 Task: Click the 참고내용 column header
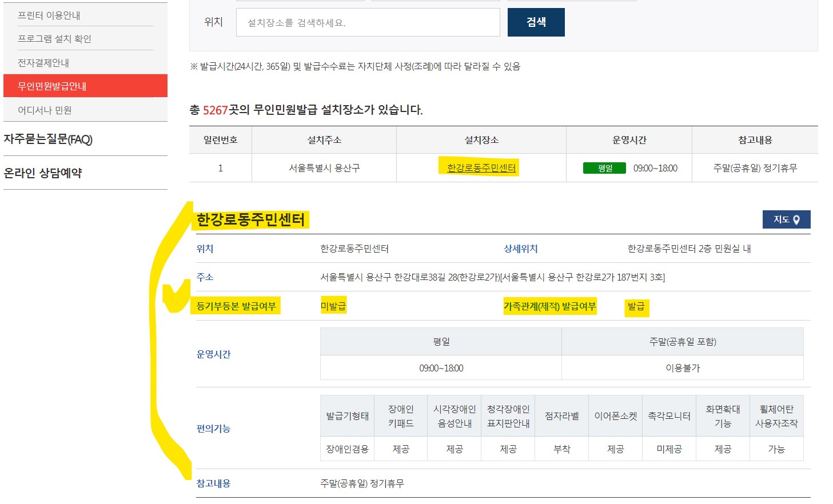(755, 139)
